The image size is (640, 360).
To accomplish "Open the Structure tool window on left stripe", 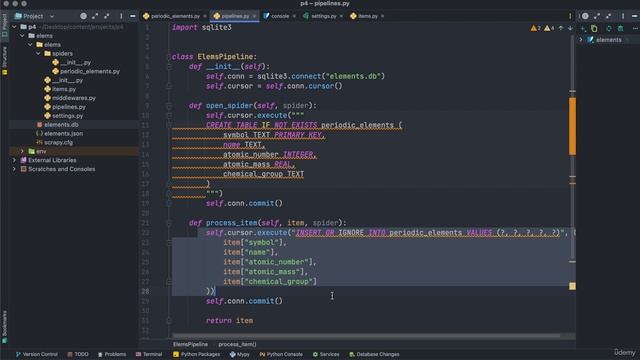I will 4,60.
